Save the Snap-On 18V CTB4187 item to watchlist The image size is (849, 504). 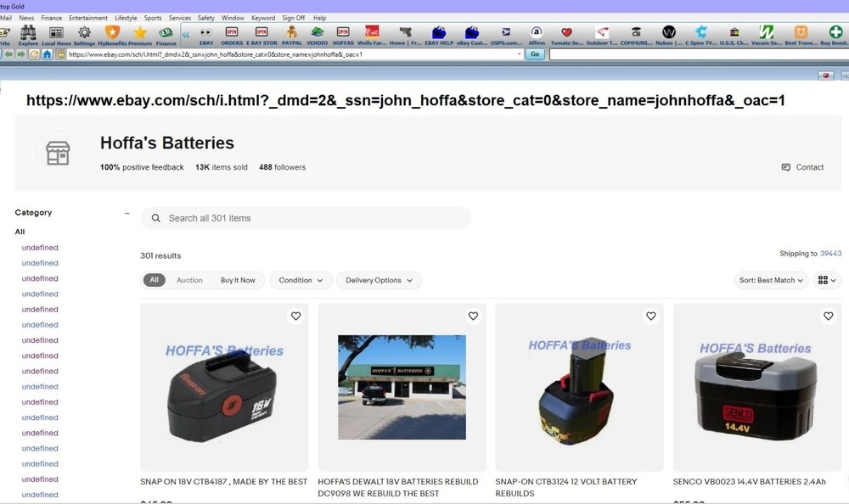click(x=295, y=316)
